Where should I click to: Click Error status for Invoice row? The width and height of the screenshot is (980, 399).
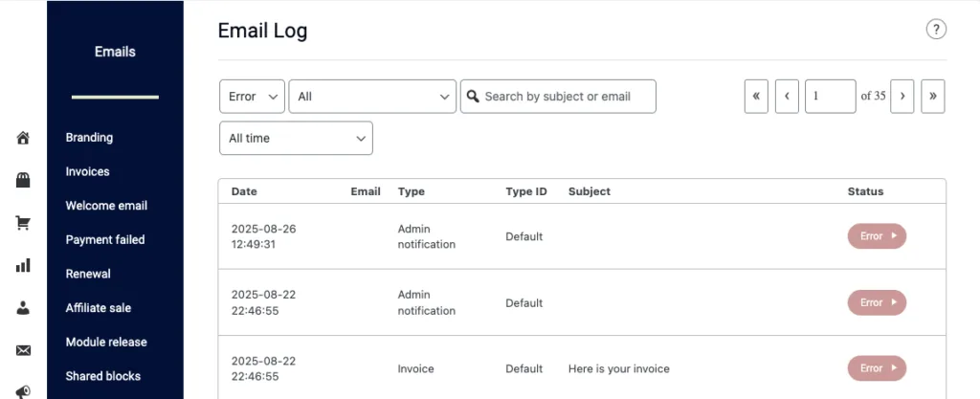(876, 368)
